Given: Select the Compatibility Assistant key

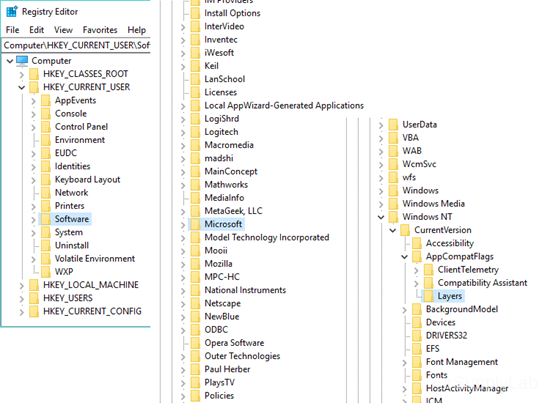Looking at the screenshot, I should (482, 283).
